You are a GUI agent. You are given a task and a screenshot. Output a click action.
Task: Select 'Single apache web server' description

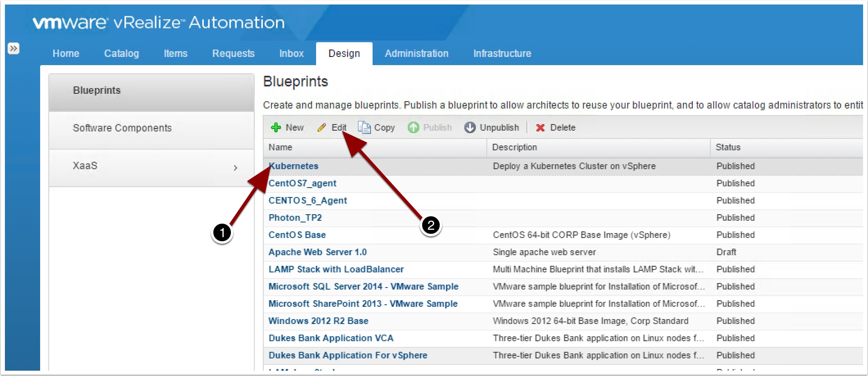[x=545, y=252]
